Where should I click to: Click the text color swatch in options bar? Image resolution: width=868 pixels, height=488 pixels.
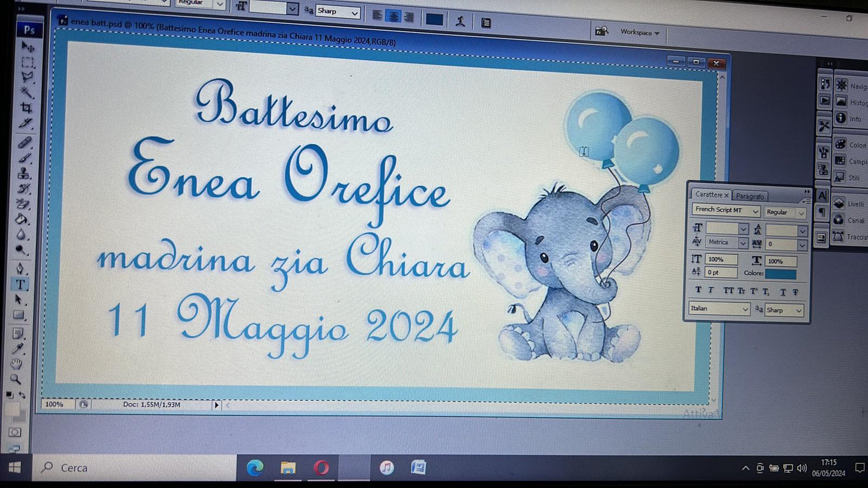pyautogui.click(x=434, y=20)
